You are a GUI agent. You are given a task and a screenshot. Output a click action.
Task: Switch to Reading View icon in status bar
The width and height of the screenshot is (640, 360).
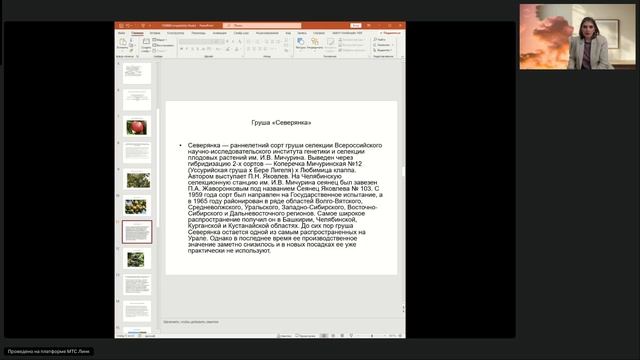[342, 336]
